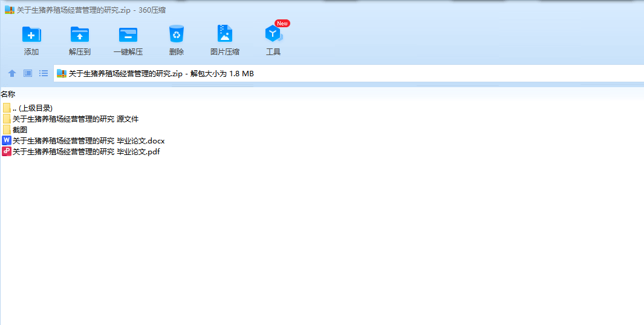Click the window title text 360压缩

coord(152,10)
